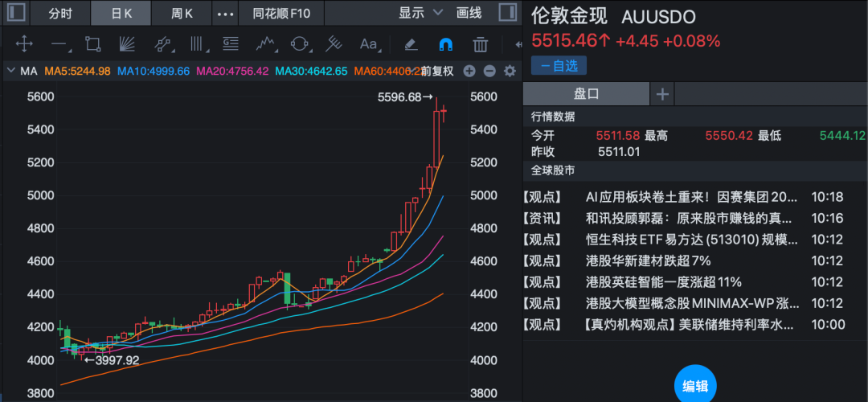868x402 pixels.
Task: Click the eraser tool icon
Action: pyautogui.click(x=411, y=44)
